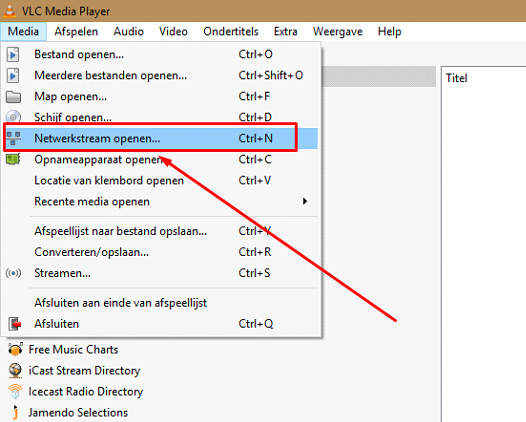Select Icecast Radio Directory in sidebar
526x422 pixels.
pos(86,391)
